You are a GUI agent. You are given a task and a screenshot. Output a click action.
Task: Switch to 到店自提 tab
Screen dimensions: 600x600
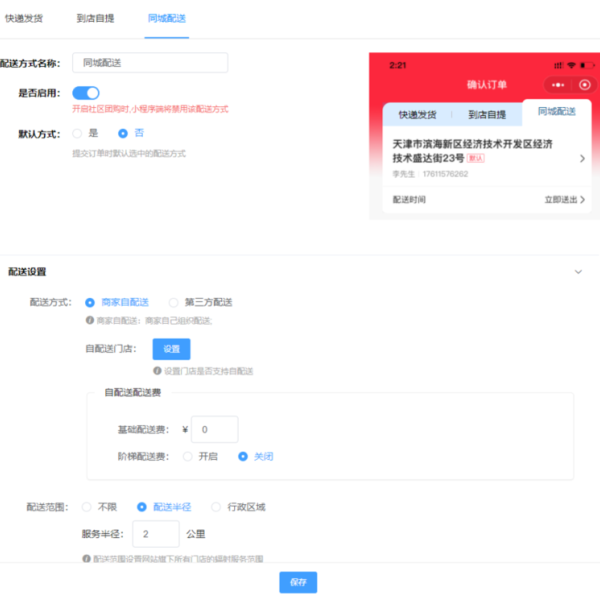[95, 18]
